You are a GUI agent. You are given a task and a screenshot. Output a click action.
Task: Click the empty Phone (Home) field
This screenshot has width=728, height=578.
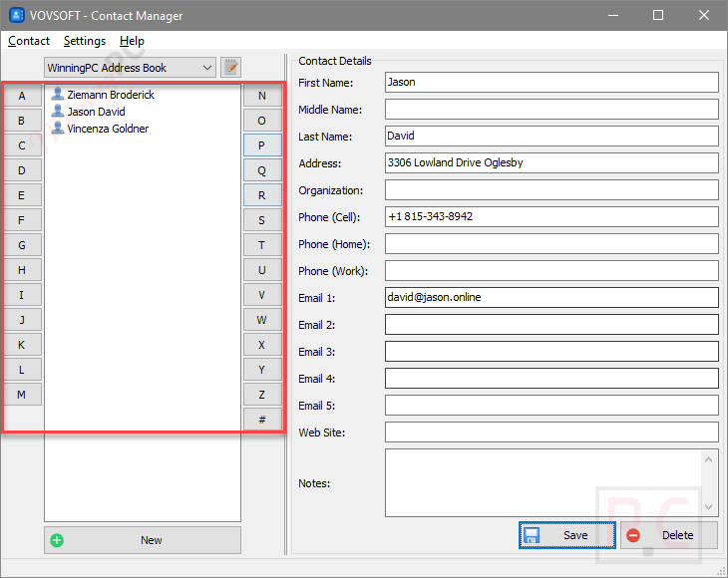551,244
